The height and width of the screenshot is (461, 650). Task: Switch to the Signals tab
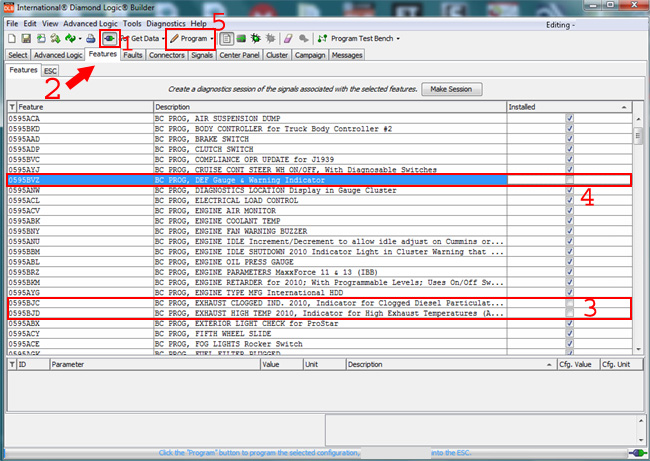pyautogui.click(x=202, y=55)
